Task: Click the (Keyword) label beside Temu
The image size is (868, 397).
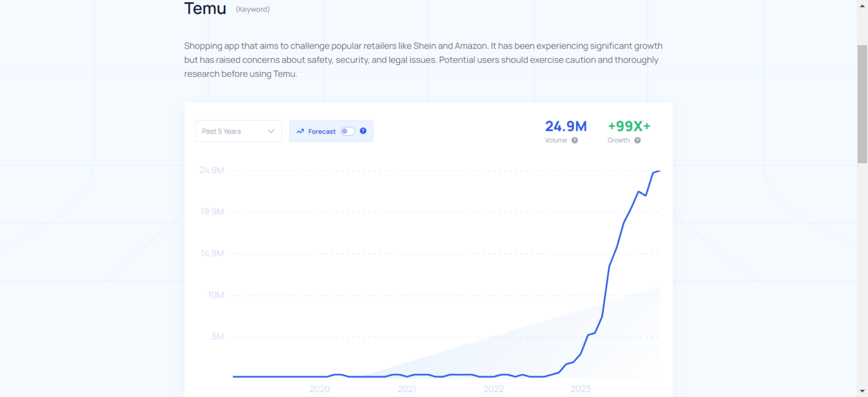Action: coord(253,9)
